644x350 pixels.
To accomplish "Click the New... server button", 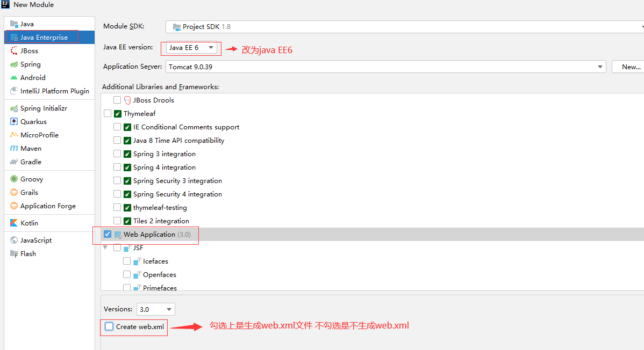I will (x=628, y=67).
